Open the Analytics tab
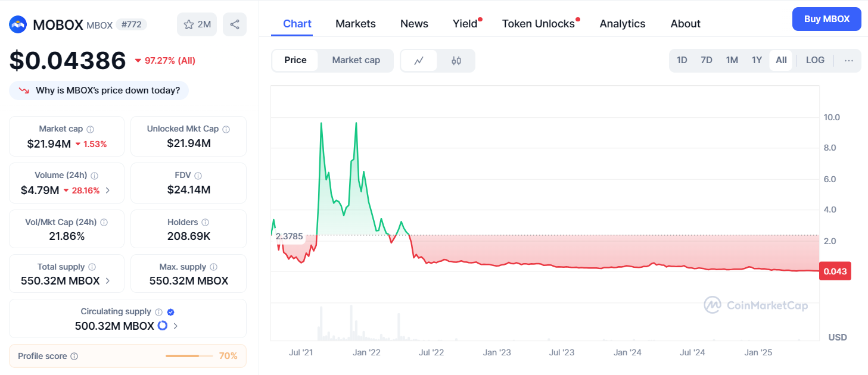The image size is (868, 375). 623,24
